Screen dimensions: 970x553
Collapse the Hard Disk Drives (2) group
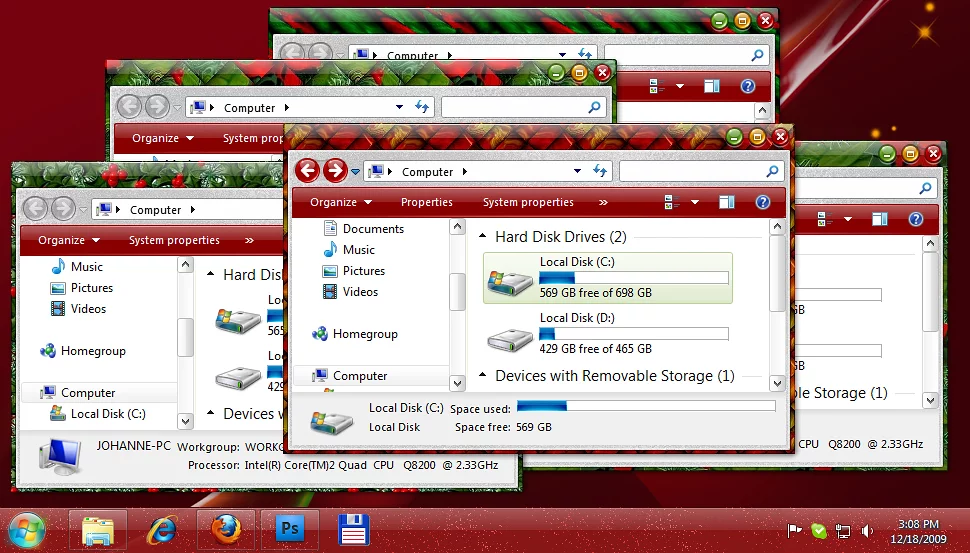[x=483, y=238]
